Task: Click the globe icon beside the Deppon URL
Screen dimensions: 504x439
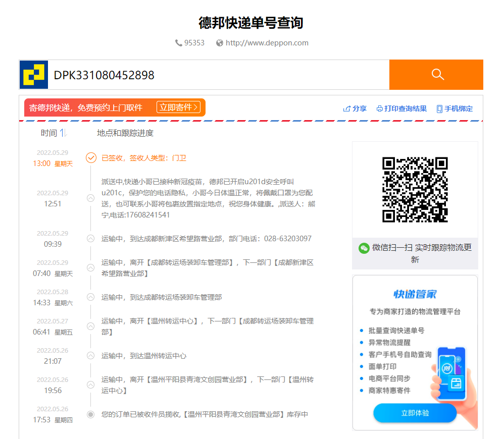Action: click(220, 43)
